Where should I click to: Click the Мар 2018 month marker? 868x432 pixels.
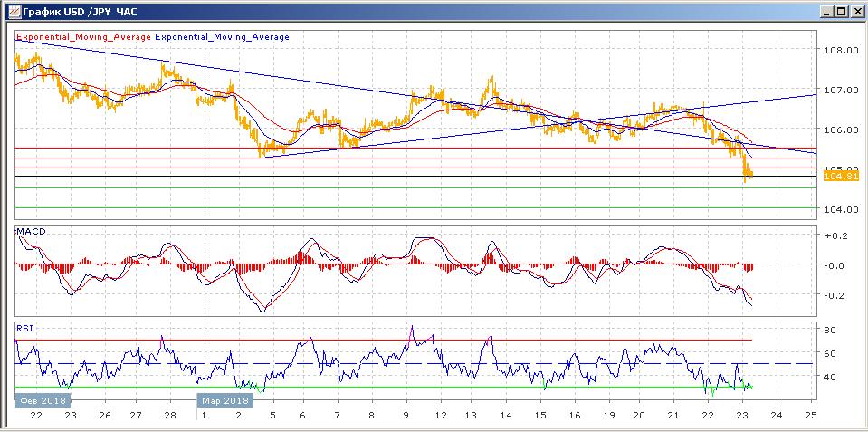223,399
